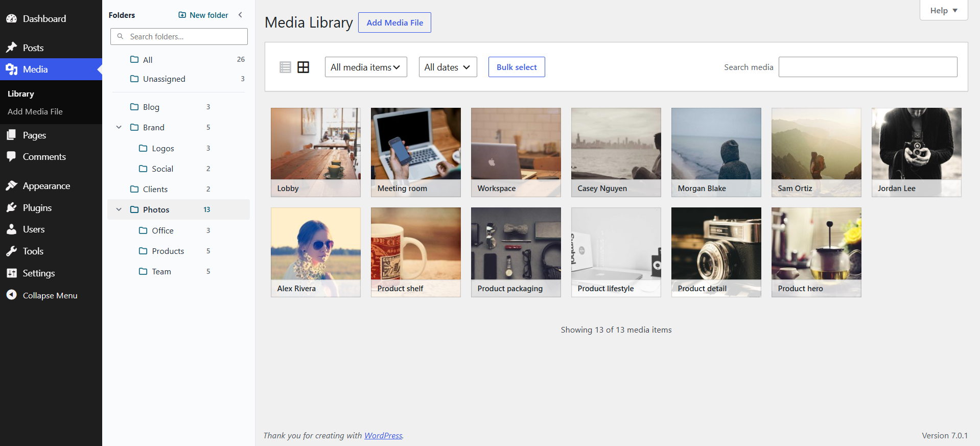Screen dimensions: 980x446
Task: Click the Team folder icon
Action: pyautogui.click(x=143, y=271)
